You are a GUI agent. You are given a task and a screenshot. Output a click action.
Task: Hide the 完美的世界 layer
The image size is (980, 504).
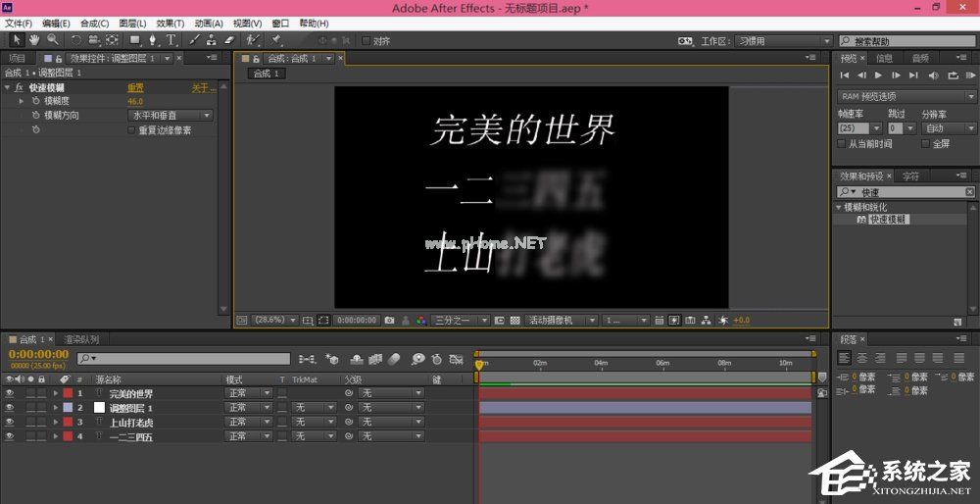(10, 393)
